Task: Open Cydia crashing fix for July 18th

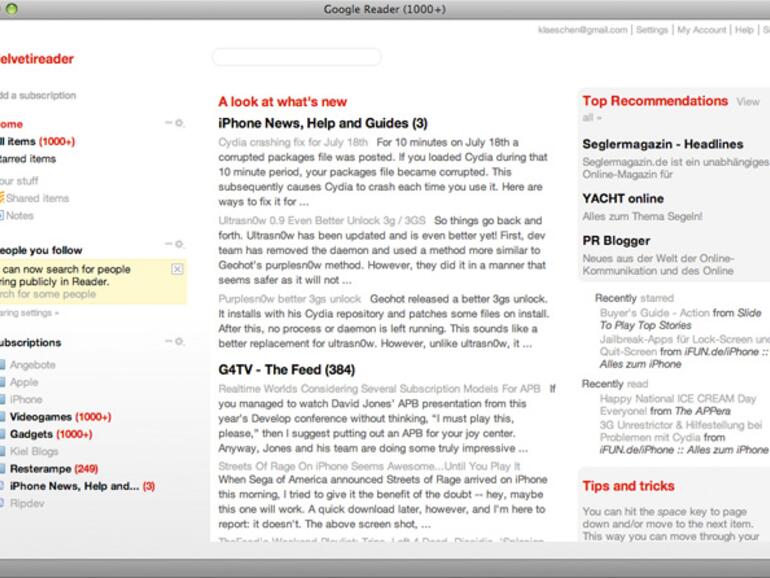Action: coord(293,142)
